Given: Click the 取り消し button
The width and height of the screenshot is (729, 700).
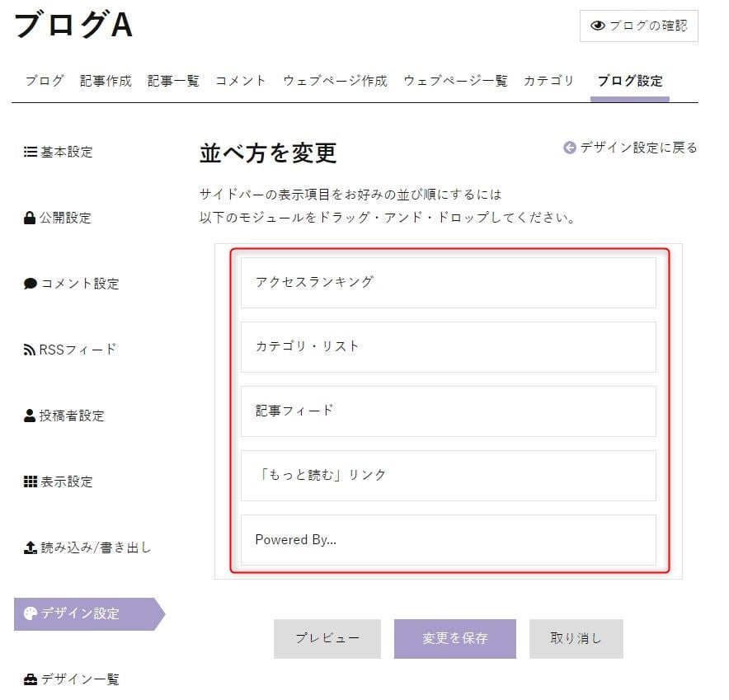Looking at the screenshot, I should (x=576, y=639).
